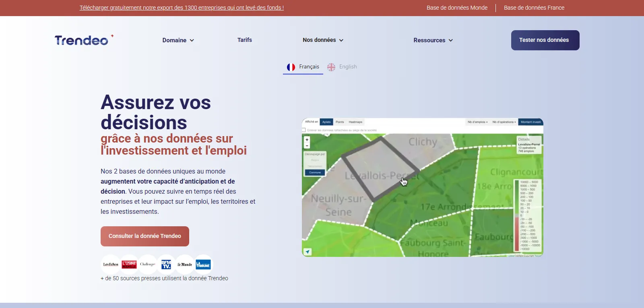The height and width of the screenshot is (308, 644).
Task: Click the BFM TV logo
Action: pyautogui.click(x=166, y=265)
